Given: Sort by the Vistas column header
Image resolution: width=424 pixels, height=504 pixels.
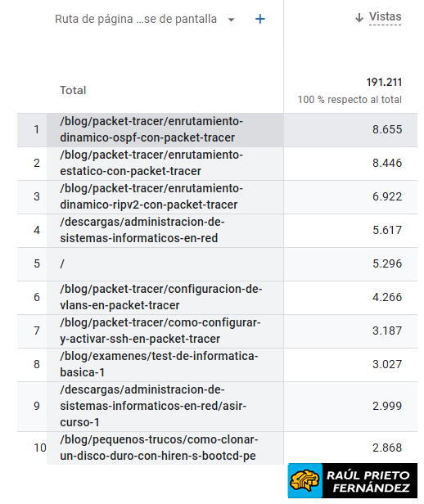Looking at the screenshot, I should pos(385,16).
